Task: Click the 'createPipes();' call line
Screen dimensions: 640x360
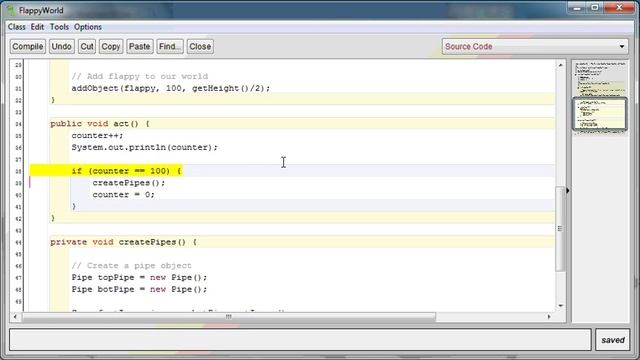Action: coord(129,183)
